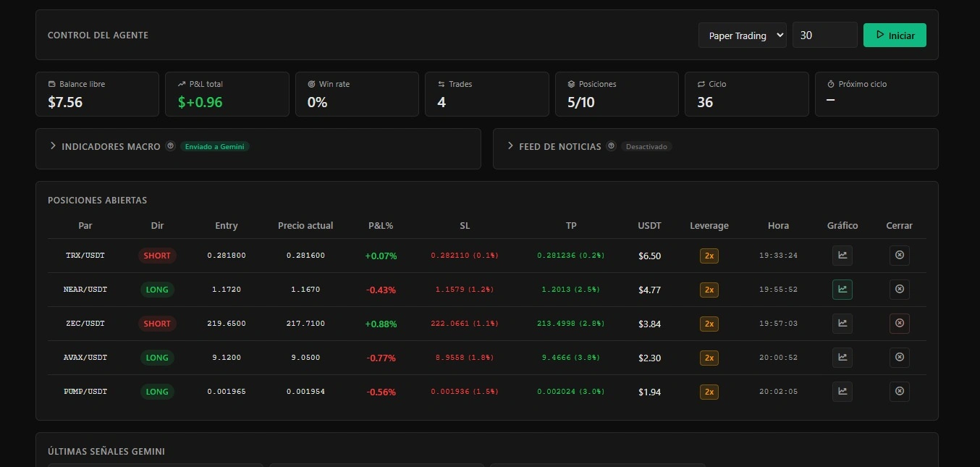The width and height of the screenshot is (980, 467).
Task: Close the NEAR/USDT position
Action: click(900, 290)
